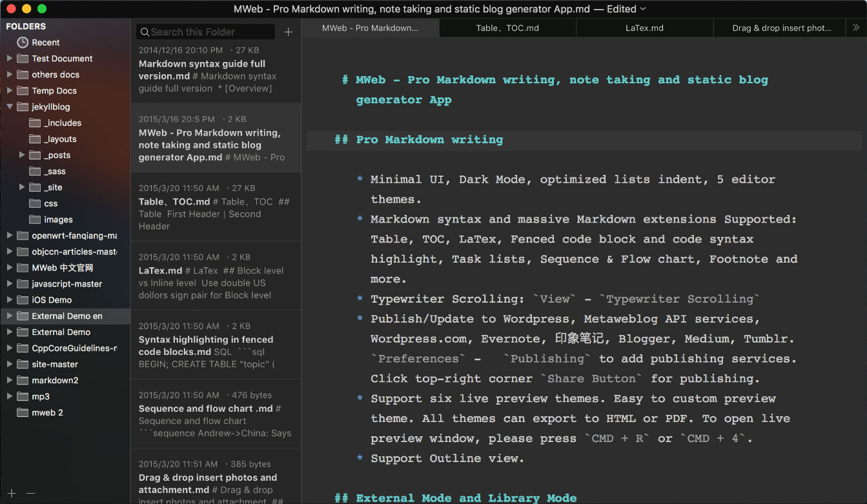This screenshot has height=504, width=867.
Task: Open the Recent clock icon
Action: coord(23,43)
